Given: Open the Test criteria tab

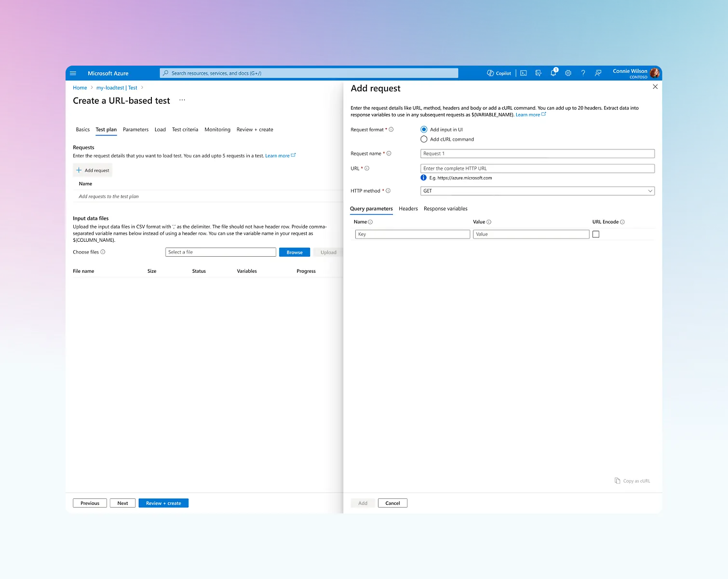Looking at the screenshot, I should click(x=185, y=130).
